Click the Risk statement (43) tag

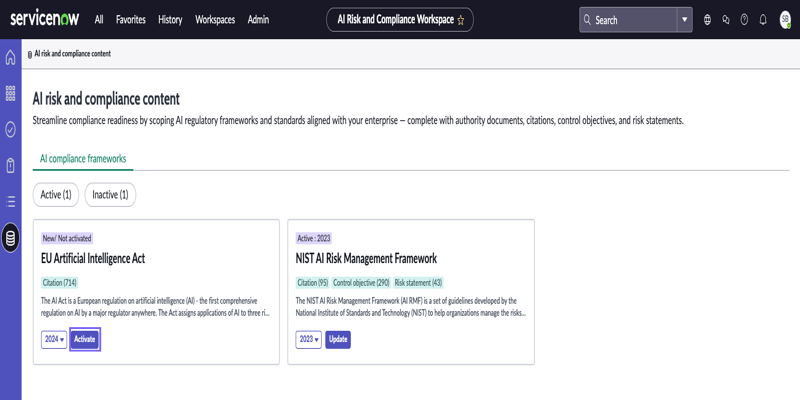coord(418,283)
